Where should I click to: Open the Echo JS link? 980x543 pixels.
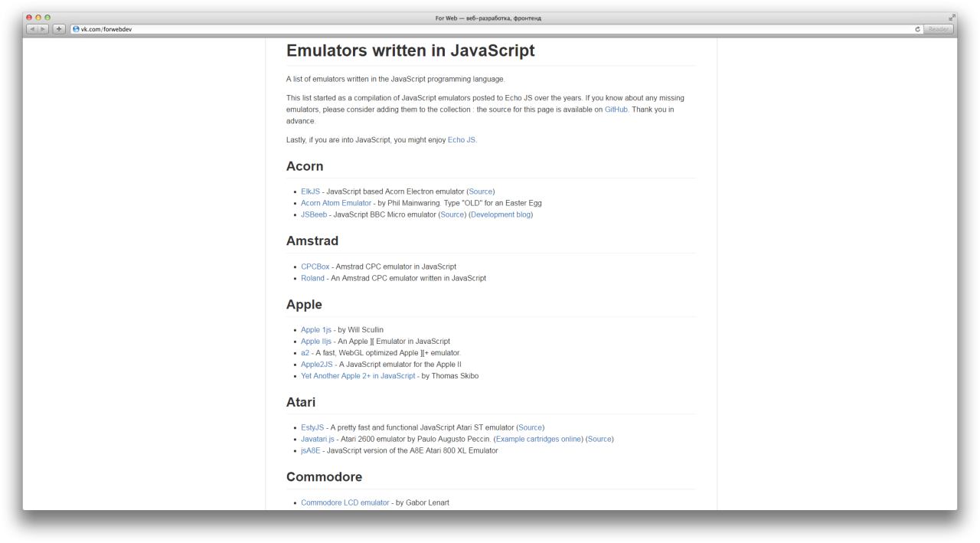(461, 140)
